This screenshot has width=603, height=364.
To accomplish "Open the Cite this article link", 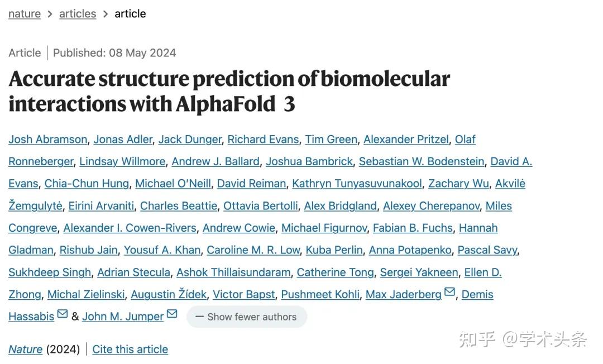I will point(130,349).
